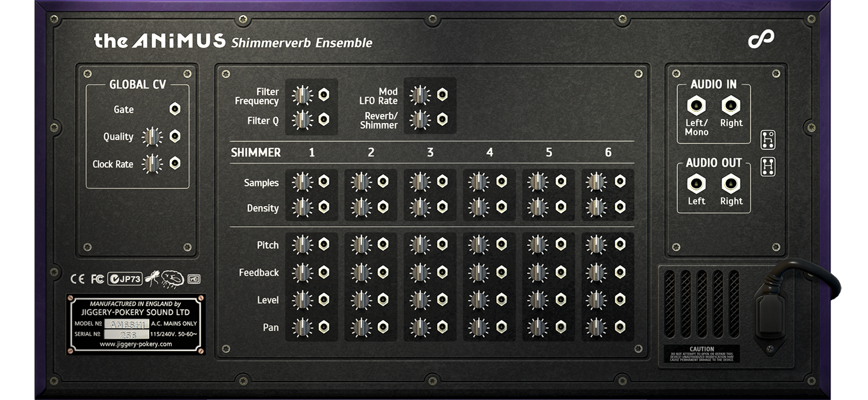Click Audio In Left/Mono jack
The width and height of the screenshot is (868, 400).
(697, 105)
